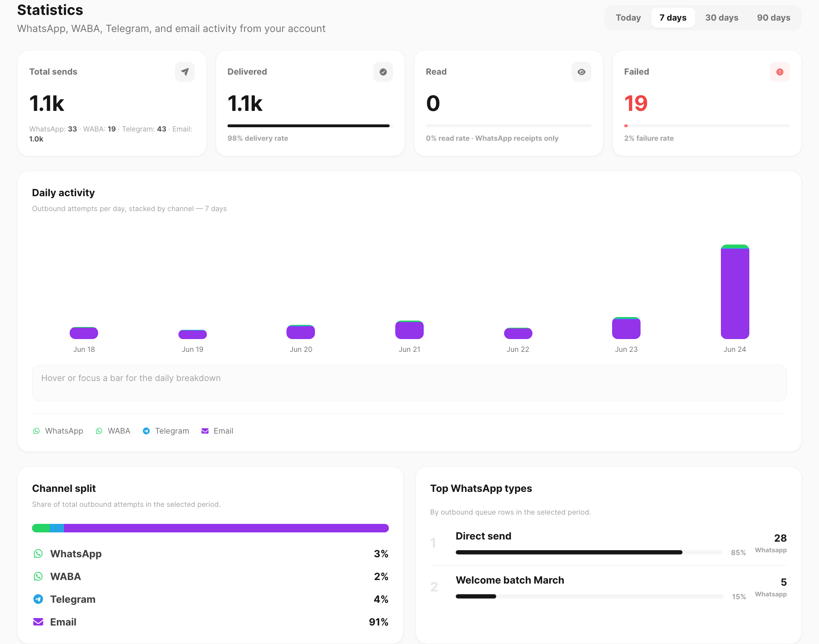Click the 'Top WhatsApp types' heading
The image size is (819, 644).
click(481, 488)
